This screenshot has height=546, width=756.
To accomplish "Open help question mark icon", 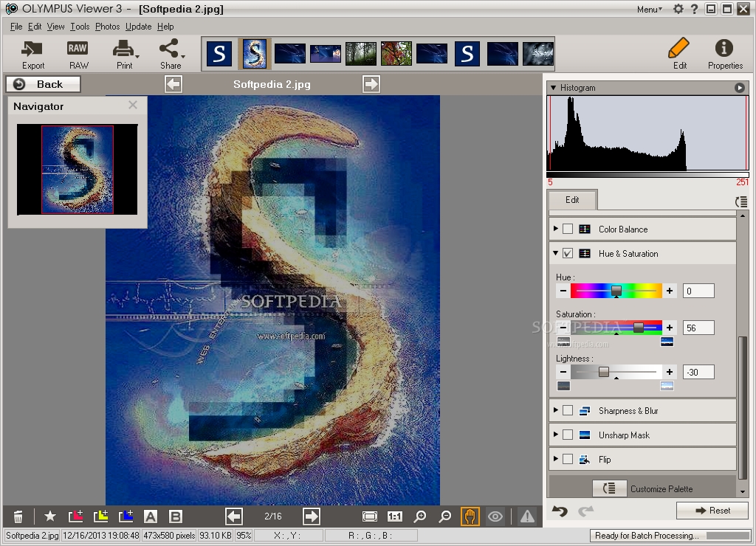I will tap(694, 9).
